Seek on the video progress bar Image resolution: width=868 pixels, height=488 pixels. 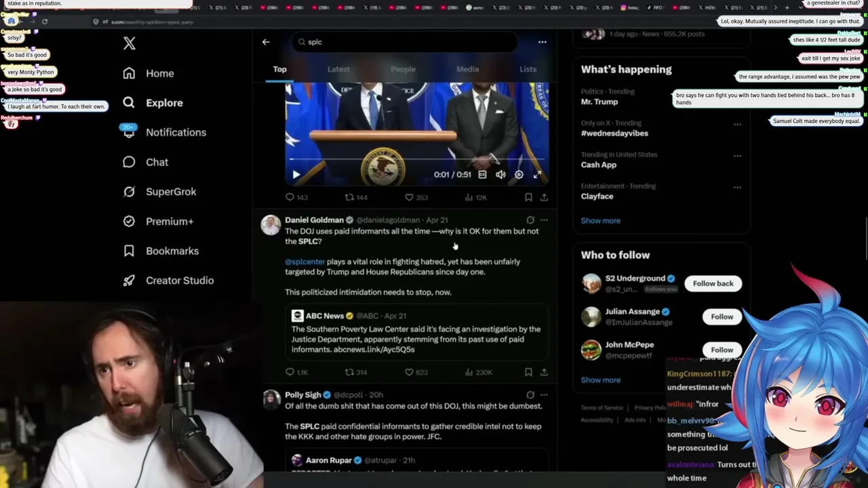[x=416, y=159]
